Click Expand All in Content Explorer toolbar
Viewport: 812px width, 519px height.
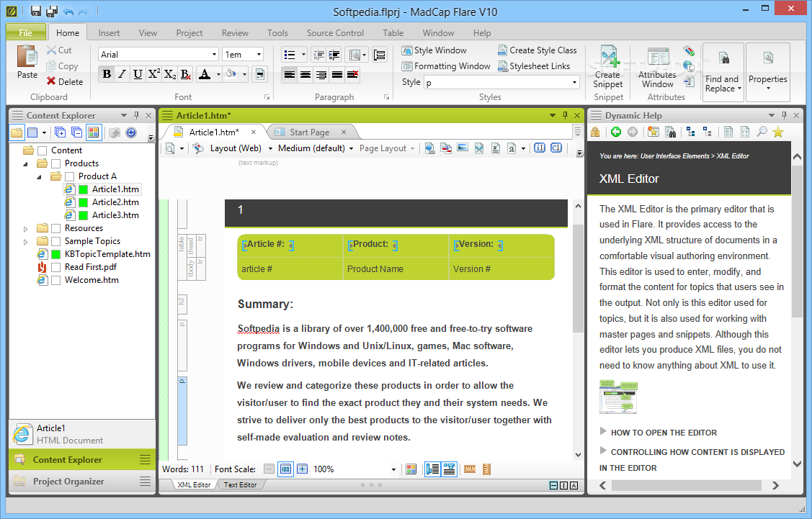click(60, 132)
